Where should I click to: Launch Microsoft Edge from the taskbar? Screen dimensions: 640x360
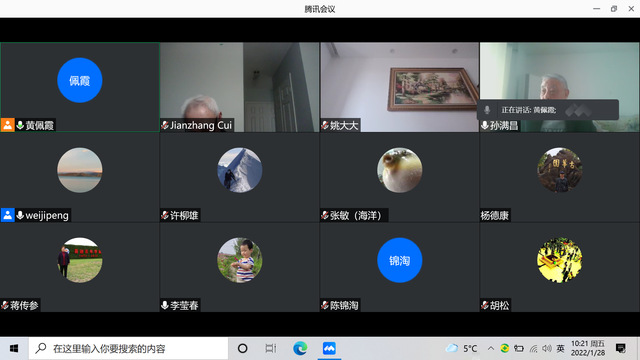point(300,348)
